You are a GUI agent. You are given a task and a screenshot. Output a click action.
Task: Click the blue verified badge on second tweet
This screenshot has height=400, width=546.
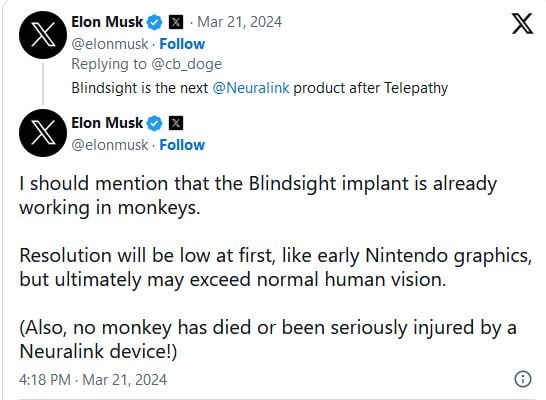[155, 123]
